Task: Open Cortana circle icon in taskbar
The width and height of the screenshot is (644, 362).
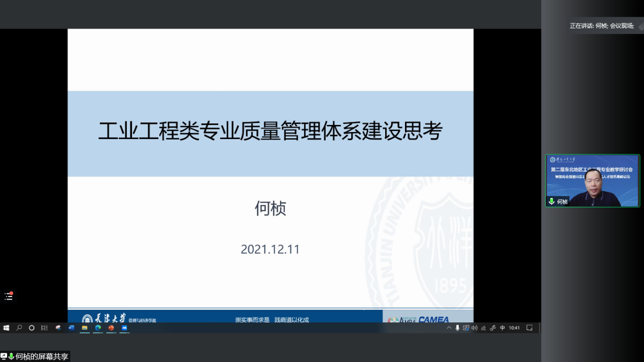Action: tap(31, 328)
